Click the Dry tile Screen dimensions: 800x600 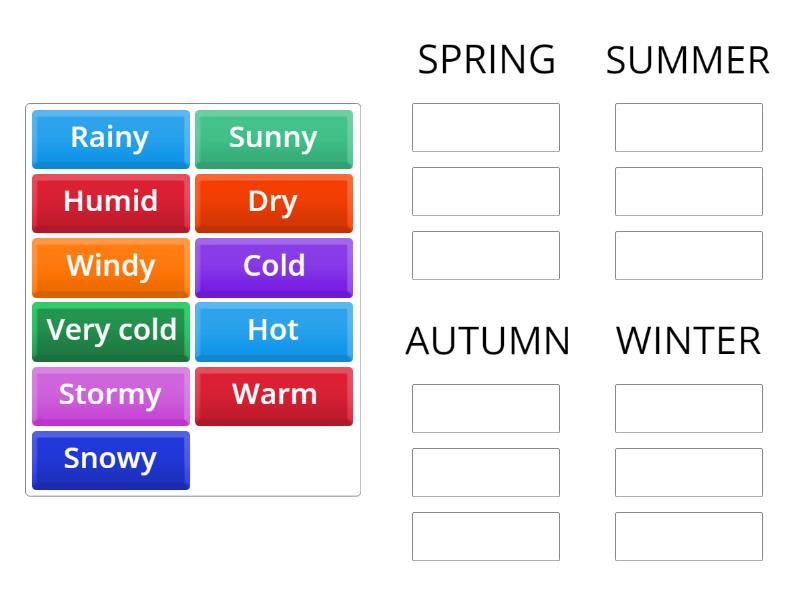(274, 203)
